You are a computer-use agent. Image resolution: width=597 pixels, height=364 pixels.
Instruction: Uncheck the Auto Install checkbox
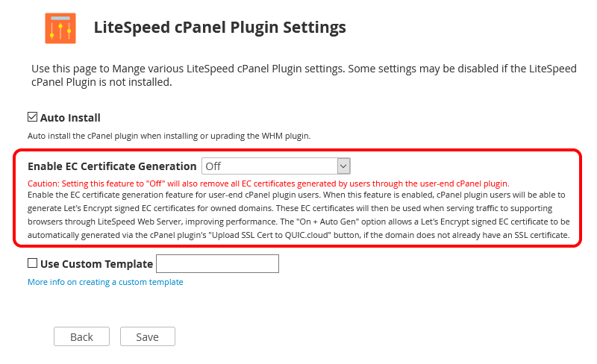point(32,117)
